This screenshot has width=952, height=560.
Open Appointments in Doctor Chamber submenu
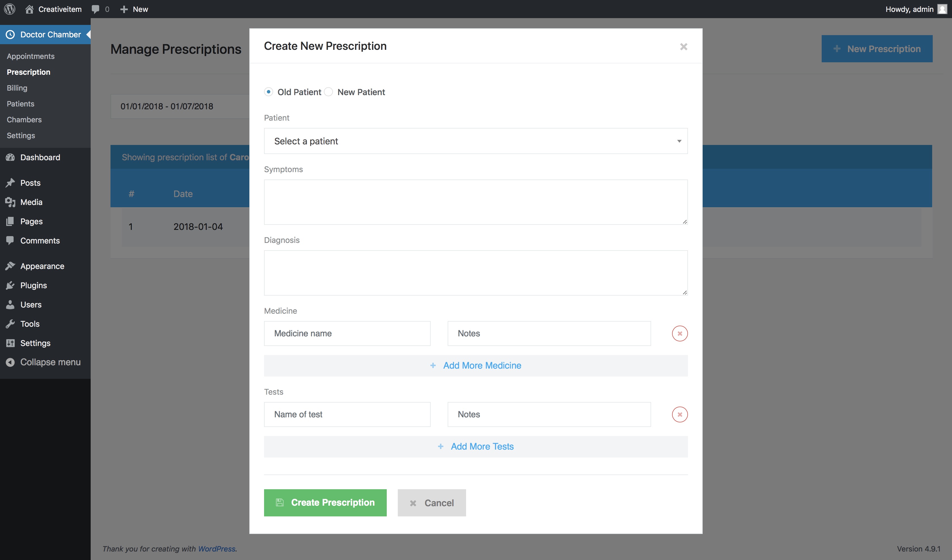click(31, 56)
